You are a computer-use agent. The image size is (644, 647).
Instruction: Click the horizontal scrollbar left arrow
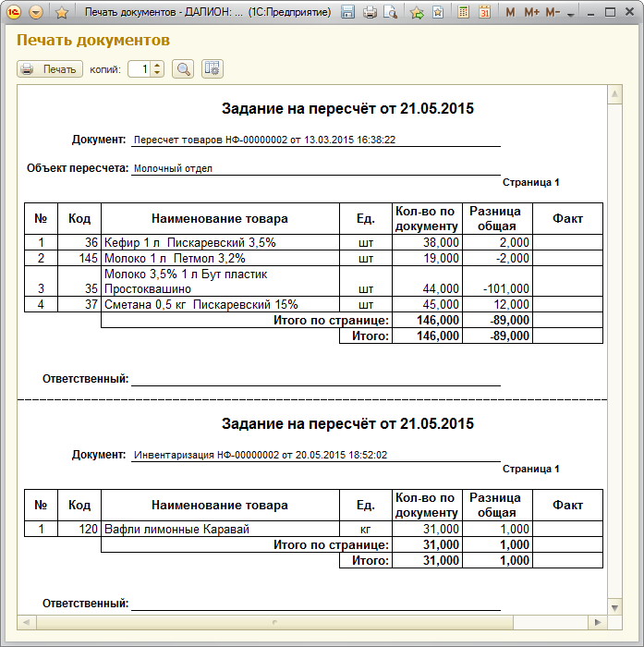[27, 622]
